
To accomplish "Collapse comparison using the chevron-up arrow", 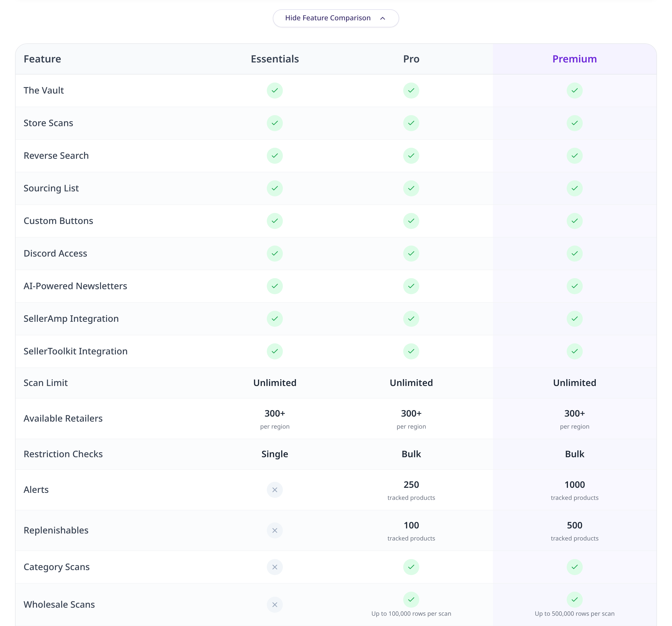I will pos(383,18).
